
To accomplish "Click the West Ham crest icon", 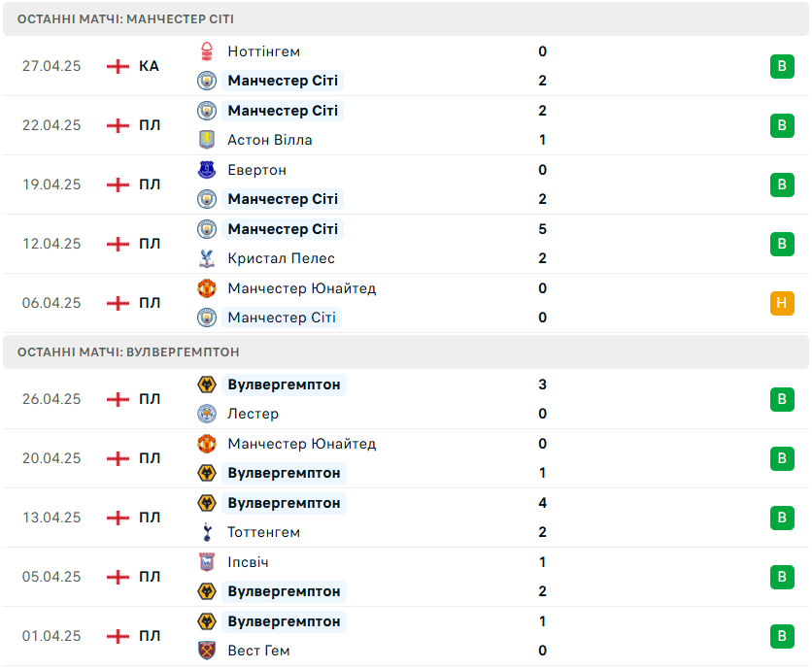I will (x=207, y=651).
